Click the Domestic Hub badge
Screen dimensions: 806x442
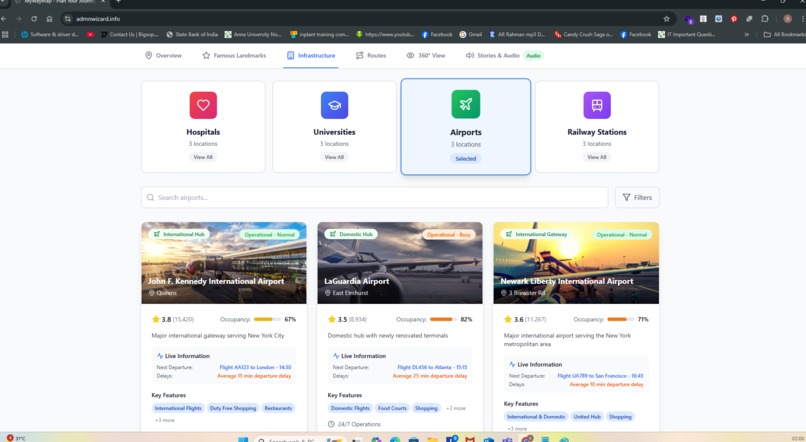pos(351,234)
